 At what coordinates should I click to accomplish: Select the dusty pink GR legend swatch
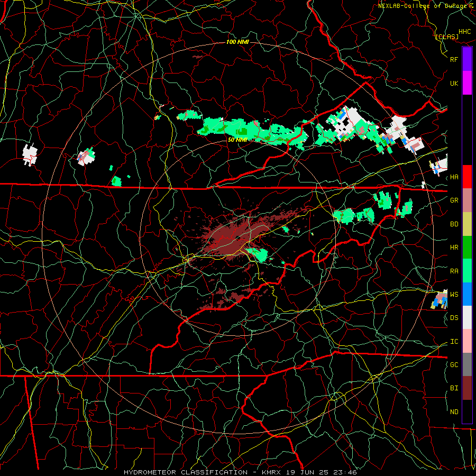click(467, 200)
